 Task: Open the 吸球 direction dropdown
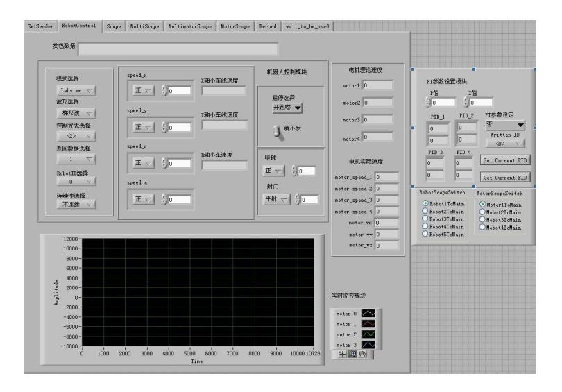pos(274,171)
